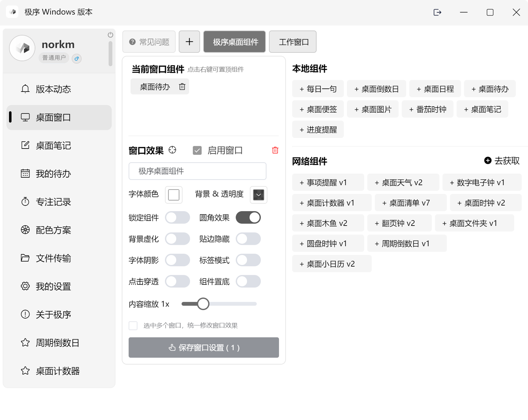The height and width of the screenshot is (420, 528).
Task: Add the 桌面便签 local component
Action: click(318, 109)
